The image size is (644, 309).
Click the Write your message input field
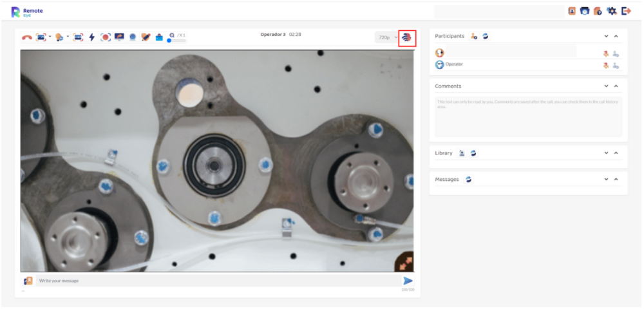coord(218,281)
